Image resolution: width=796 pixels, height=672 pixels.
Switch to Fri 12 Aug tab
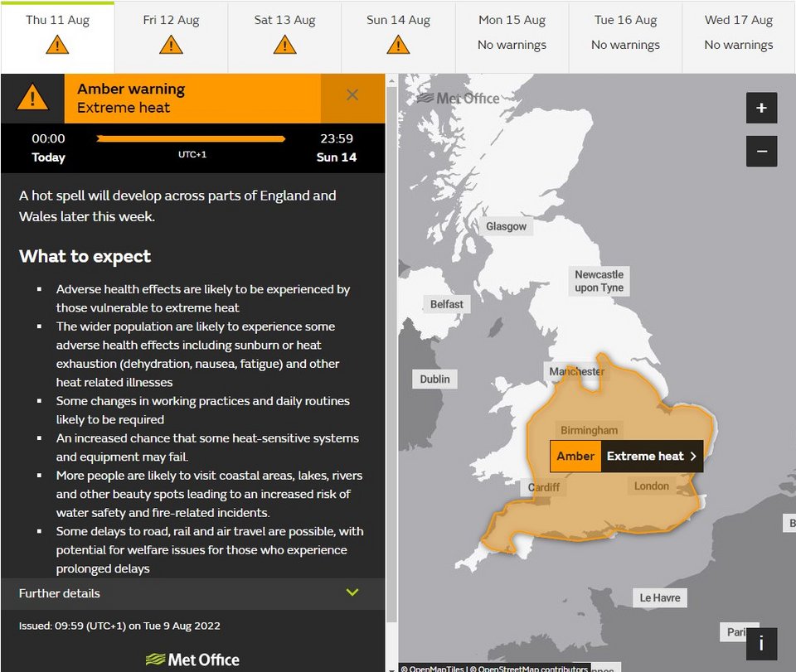pyautogui.click(x=171, y=35)
